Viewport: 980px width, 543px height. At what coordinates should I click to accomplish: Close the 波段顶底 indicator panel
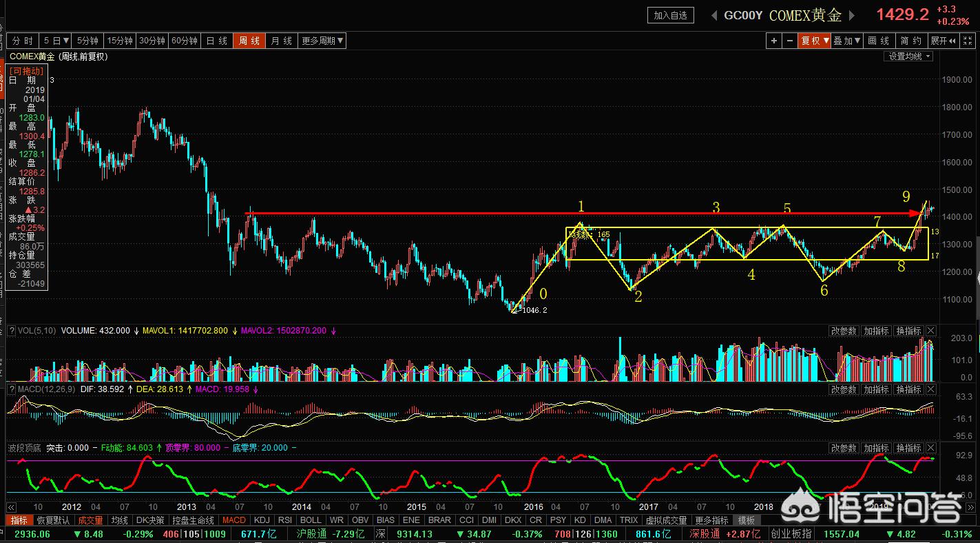pyautogui.click(x=930, y=449)
